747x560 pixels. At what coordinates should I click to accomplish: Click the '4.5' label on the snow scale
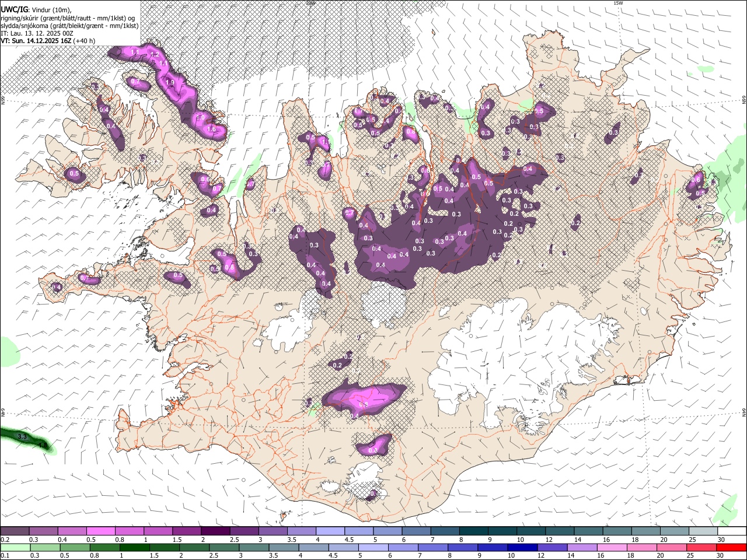349,540
